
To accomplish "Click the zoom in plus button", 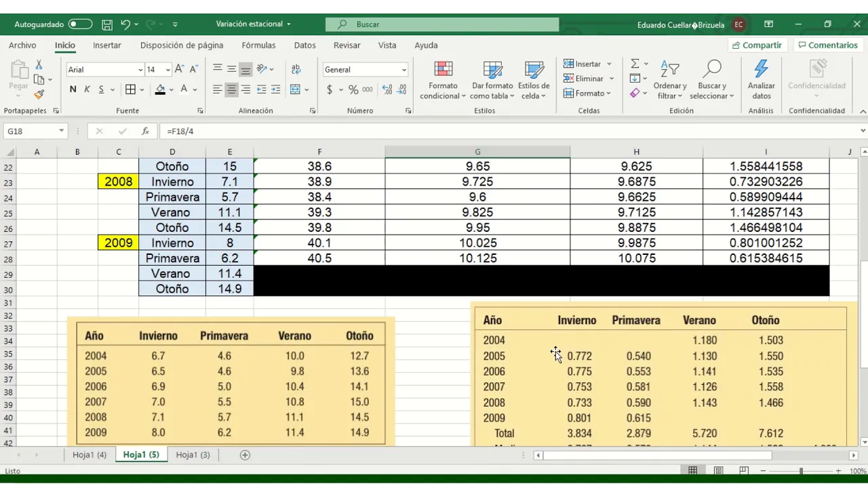I will tap(839, 471).
